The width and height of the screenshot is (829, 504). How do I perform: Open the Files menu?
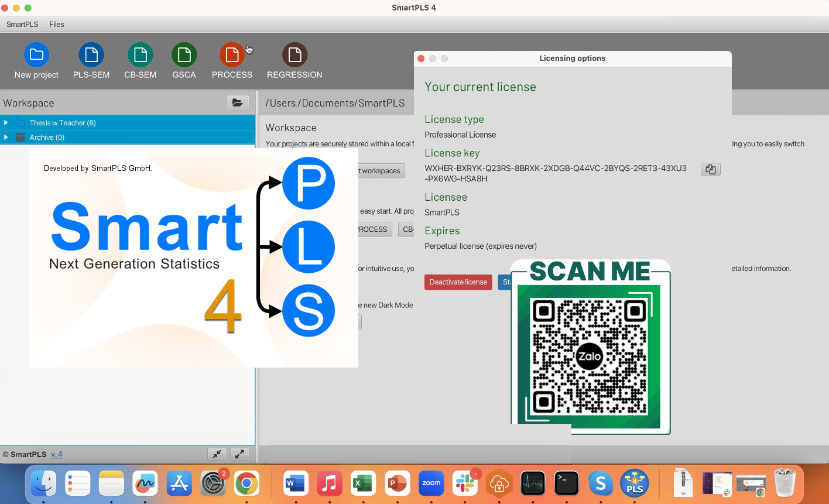point(57,25)
